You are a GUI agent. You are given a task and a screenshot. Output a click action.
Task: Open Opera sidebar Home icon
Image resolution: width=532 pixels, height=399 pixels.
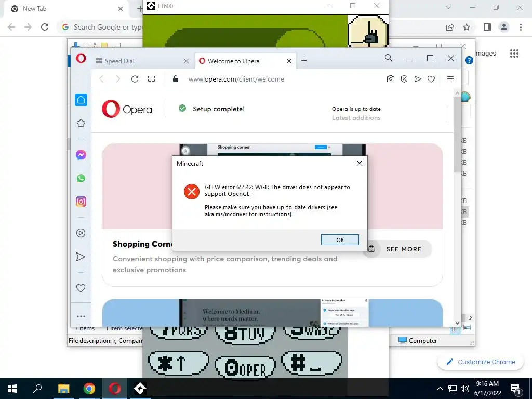[81, 100]
